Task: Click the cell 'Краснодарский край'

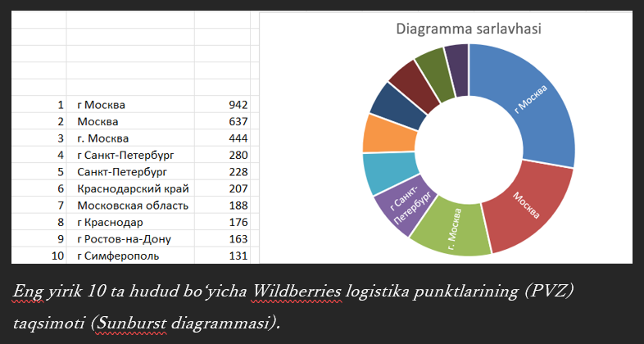Action: pos(130,189)
